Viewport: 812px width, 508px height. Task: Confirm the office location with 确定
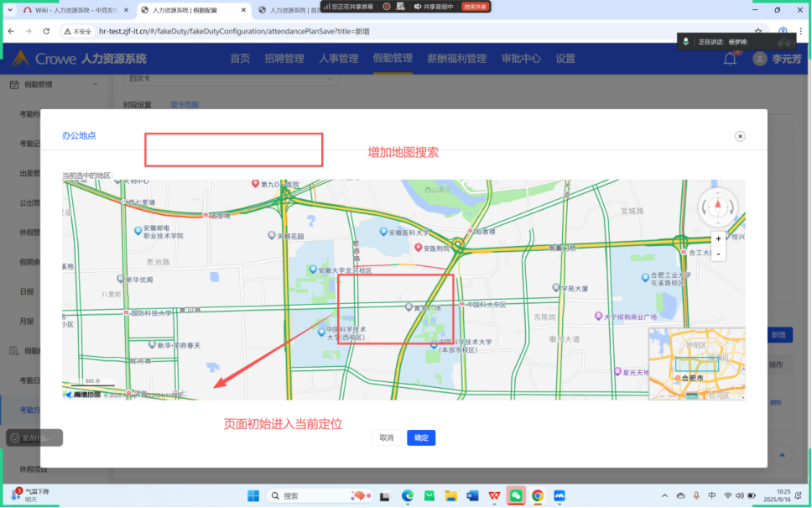point(421,438)
